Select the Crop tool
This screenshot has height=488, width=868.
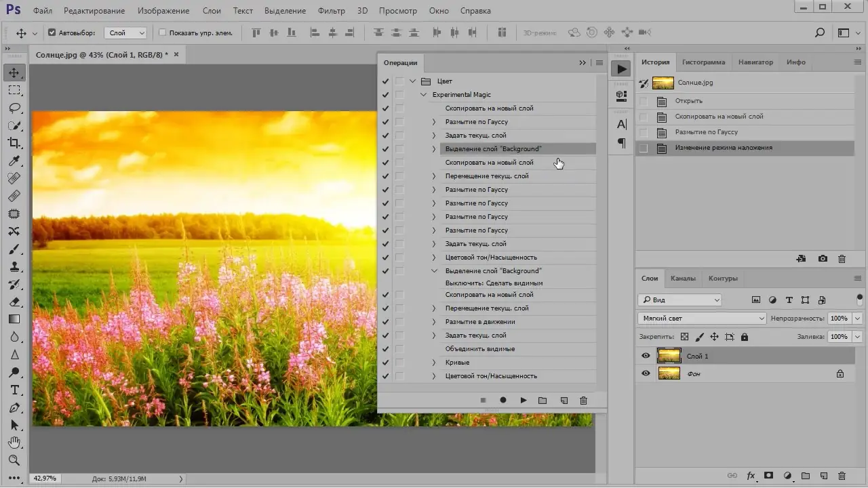click(x=14, y=143)
